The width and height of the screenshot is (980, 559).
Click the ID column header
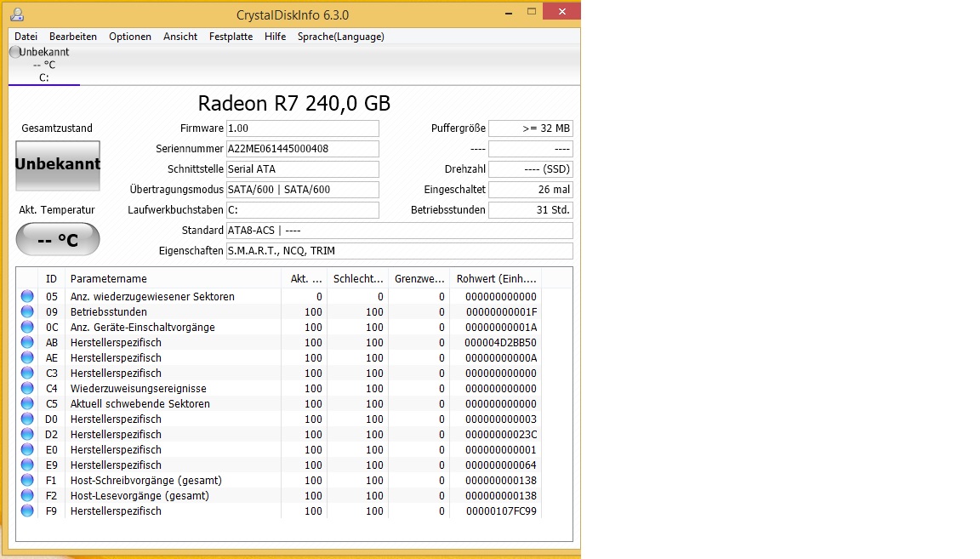(x=51, y=279)
